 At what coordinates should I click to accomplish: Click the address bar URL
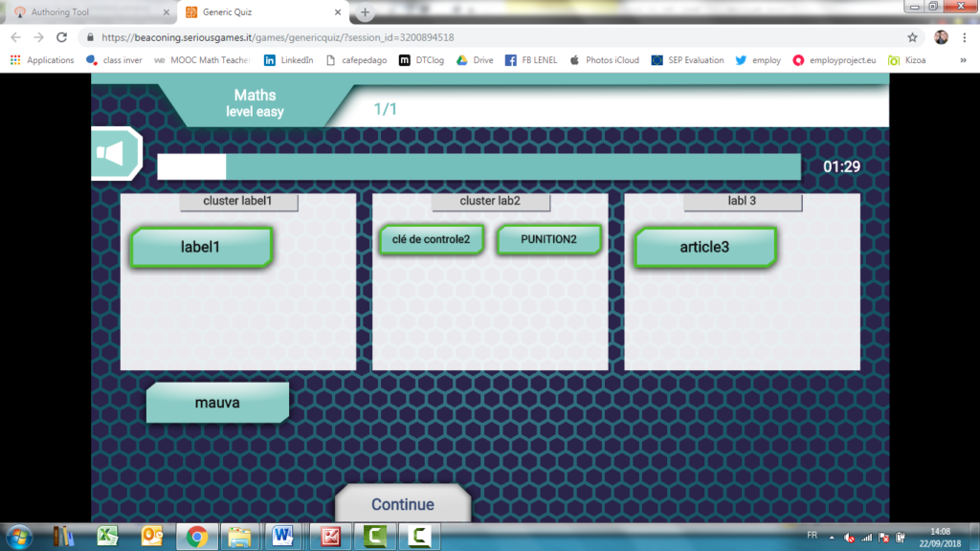(278, 37)
